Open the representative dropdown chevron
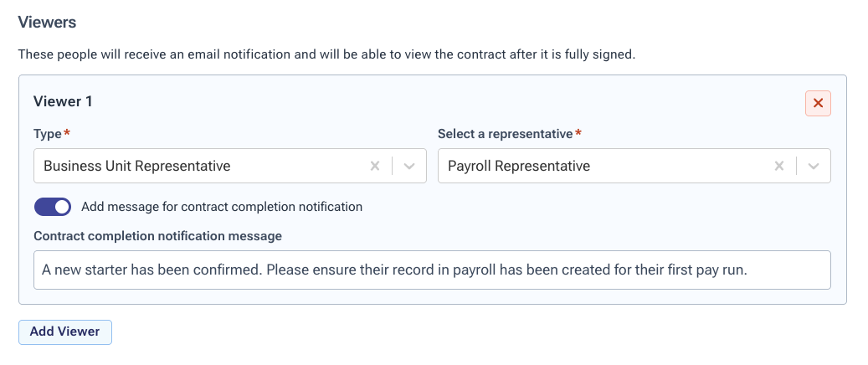 [x=814, y=166]
